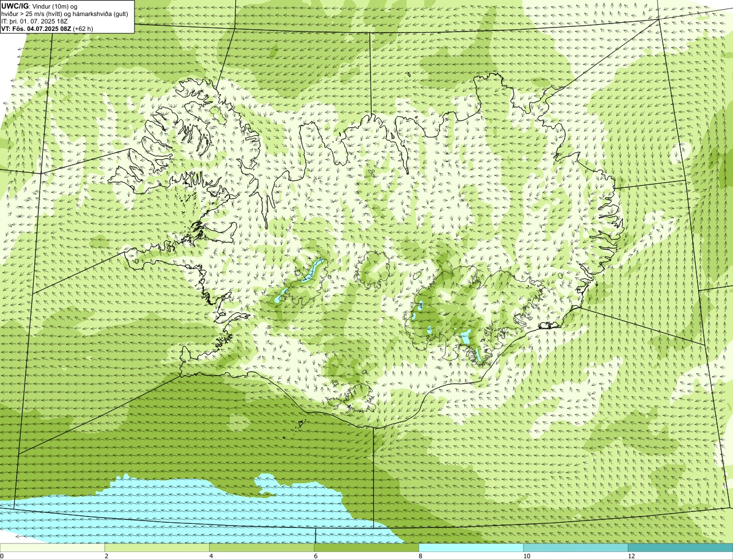733x560 pixels.
Task: Click the palest 0–2 legend color segment
Action: (53, 547)
